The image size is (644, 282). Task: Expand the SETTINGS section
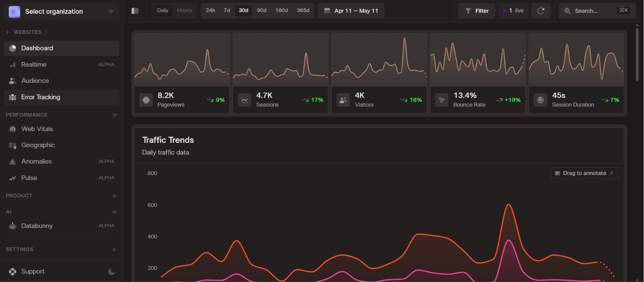click(x=62, y=249)
